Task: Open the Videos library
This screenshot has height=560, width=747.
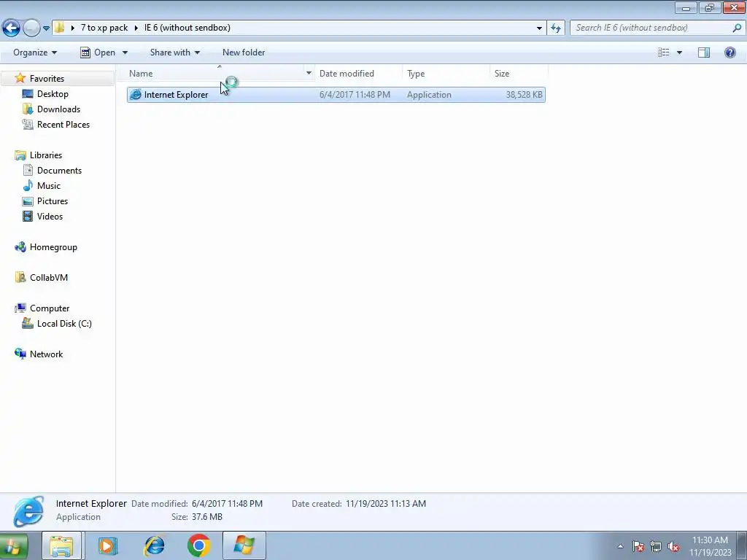Action: point(50,216)
